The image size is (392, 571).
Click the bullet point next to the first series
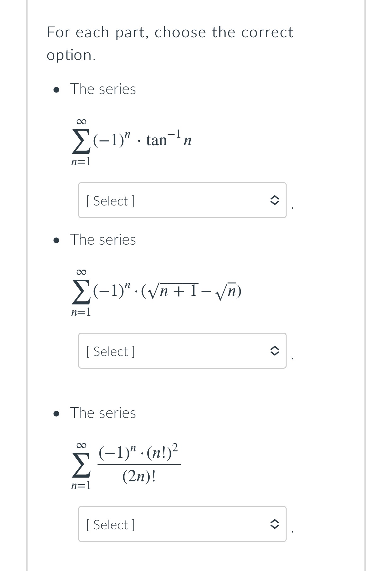pos(56,90)
